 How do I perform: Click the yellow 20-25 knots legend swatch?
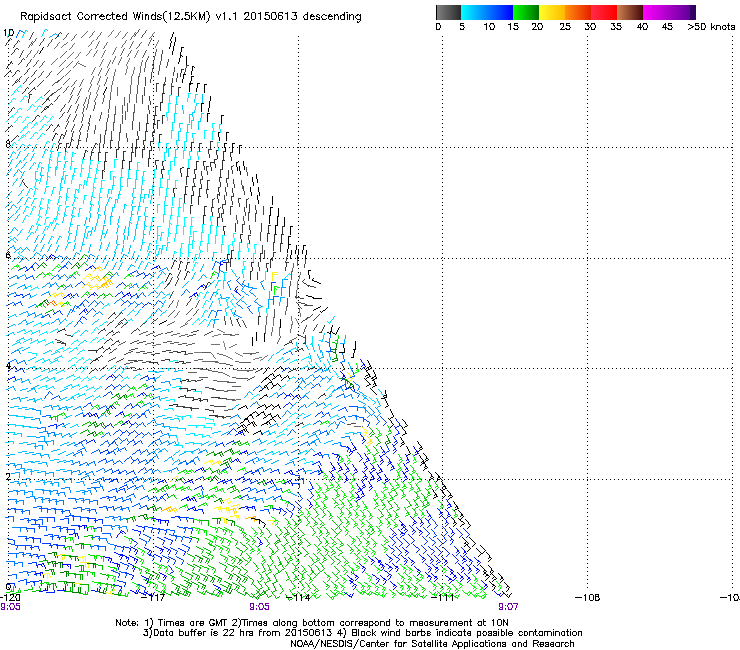(x=552, y=12)
